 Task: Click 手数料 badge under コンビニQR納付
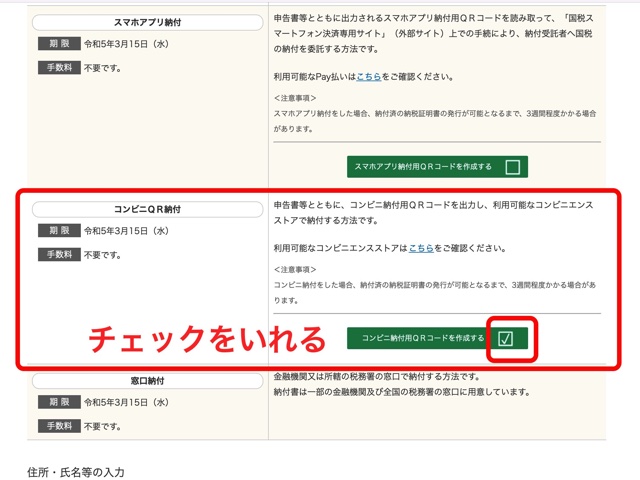click(58, 254)
